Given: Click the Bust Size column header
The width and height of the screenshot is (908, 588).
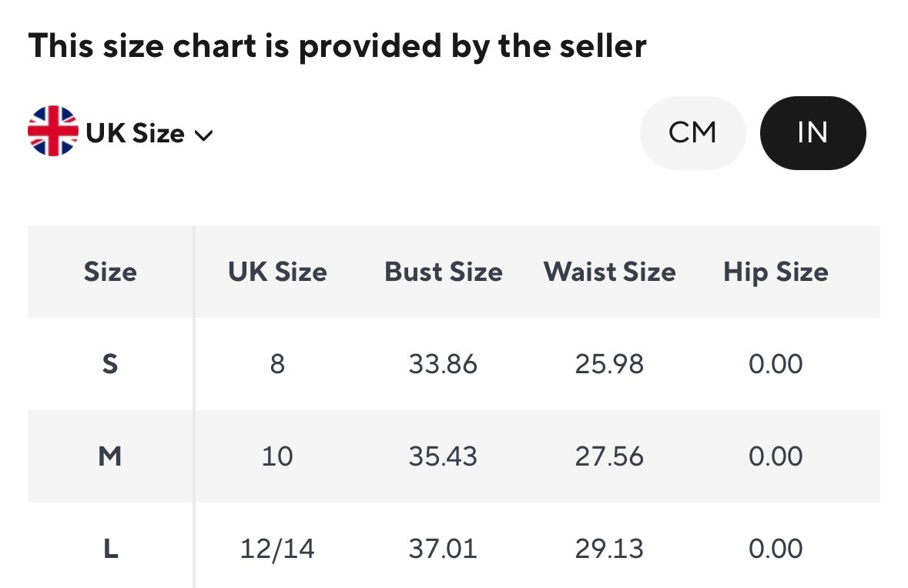Looking at the screenshot, I should click(x=444, y=272).
